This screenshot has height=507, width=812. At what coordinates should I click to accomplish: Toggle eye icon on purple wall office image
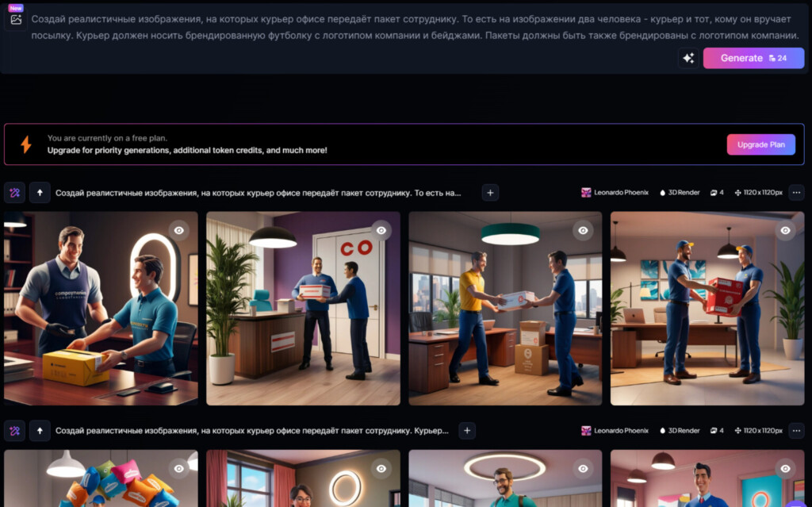(381, 231)
